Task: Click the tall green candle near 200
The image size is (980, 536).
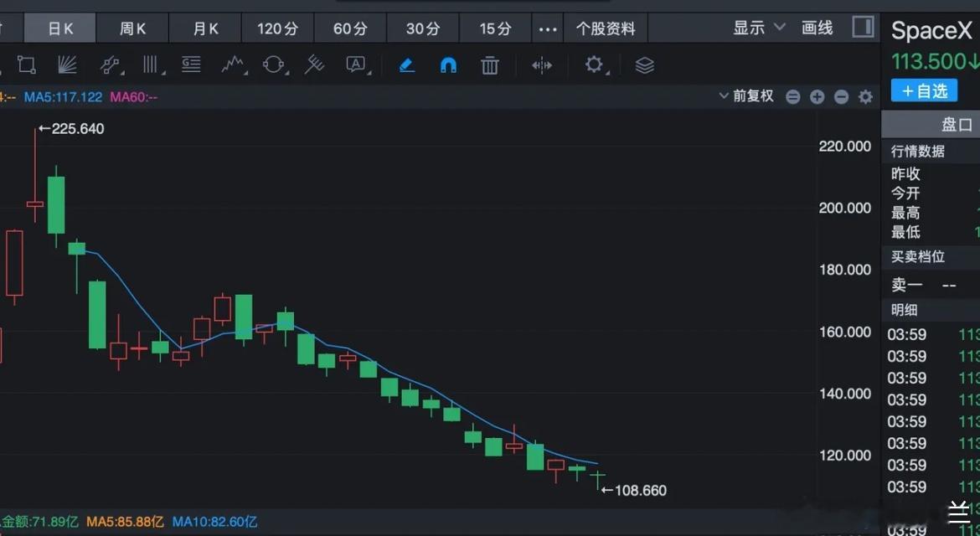Action: [56, 205]
